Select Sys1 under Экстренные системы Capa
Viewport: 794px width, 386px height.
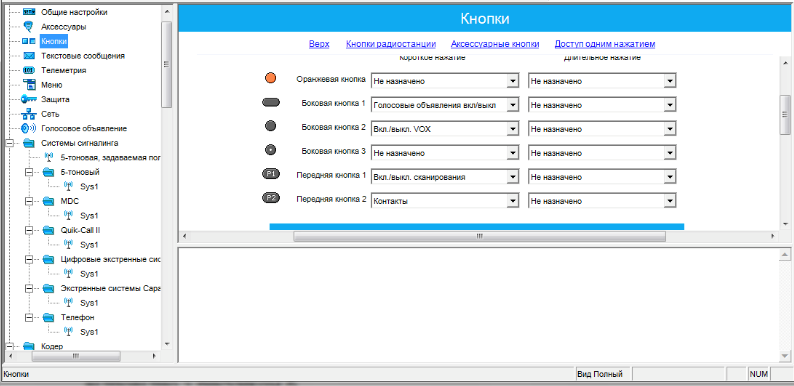(x=89, y=303)
